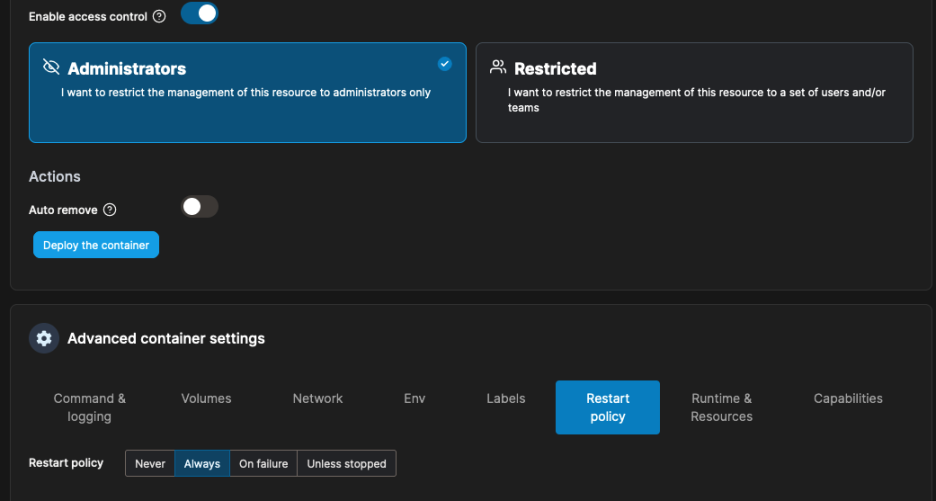Select the Restricted access option card
Image resolution: width=936 pixels, height=501 pixels.
pyautogui.click(x=694, y=93)
